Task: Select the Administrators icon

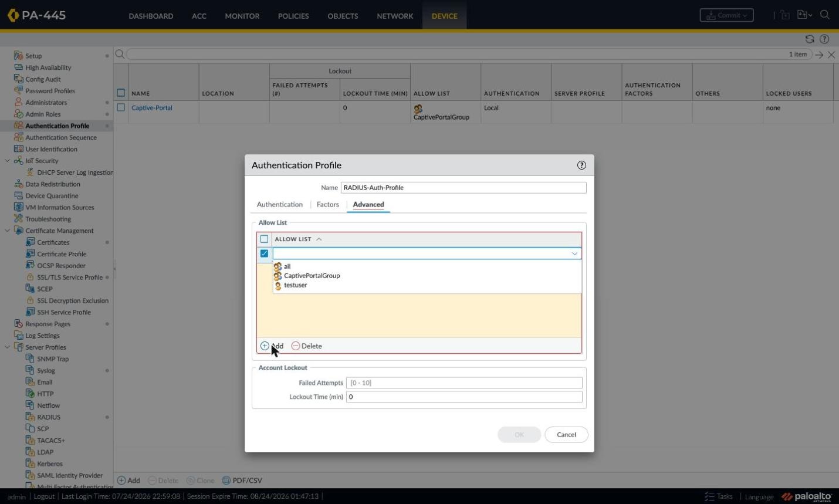Action: pos(18,103)
